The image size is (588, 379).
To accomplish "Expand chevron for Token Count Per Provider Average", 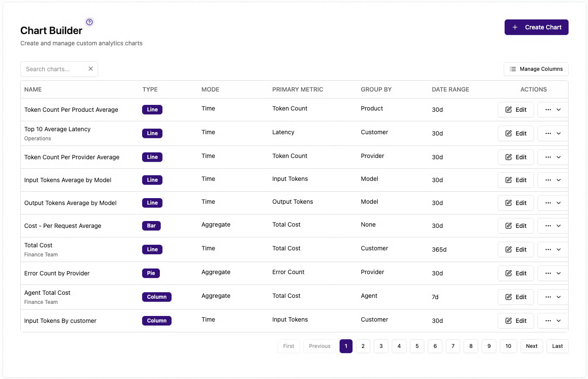I will (x=559, y=157).
